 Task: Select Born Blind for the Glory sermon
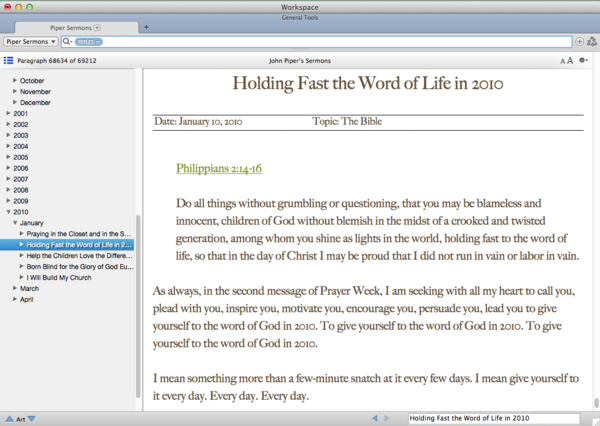click(80, 267)
